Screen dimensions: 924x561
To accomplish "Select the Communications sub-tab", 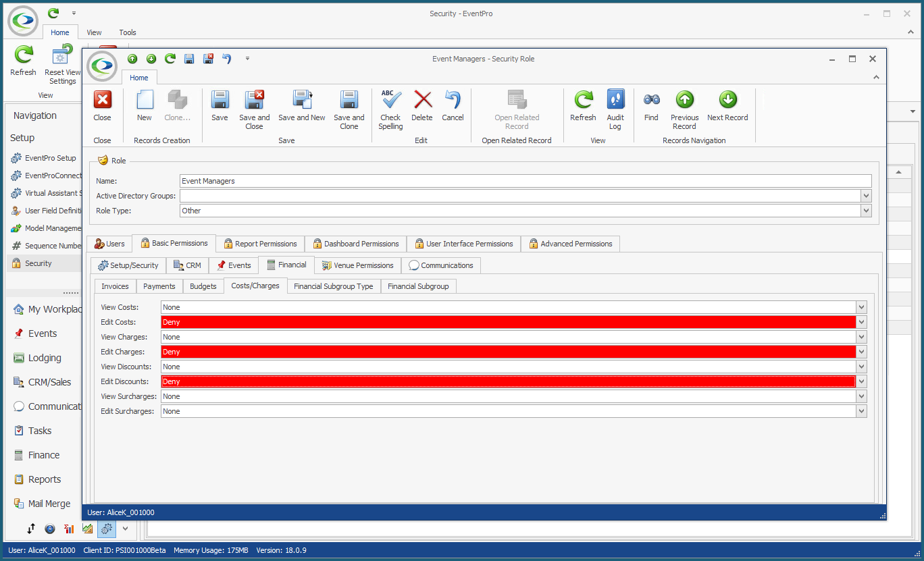I will tap(441, 265).
